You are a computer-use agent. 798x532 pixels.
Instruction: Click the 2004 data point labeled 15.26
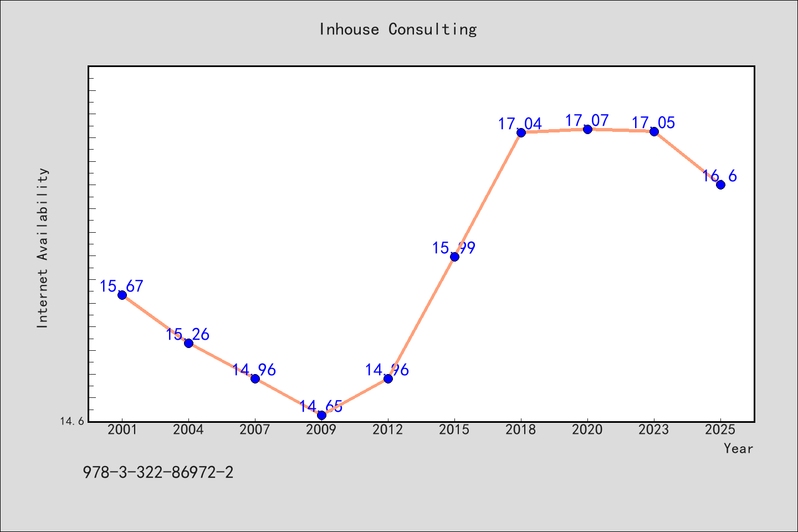pyautogui.click(x=188, y=343)
